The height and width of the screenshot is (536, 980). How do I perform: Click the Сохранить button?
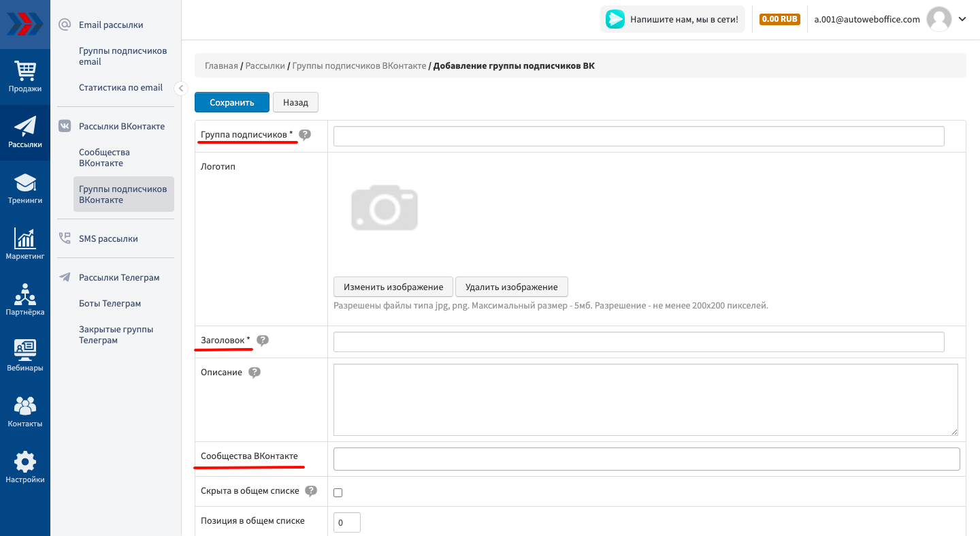(231, 102)
